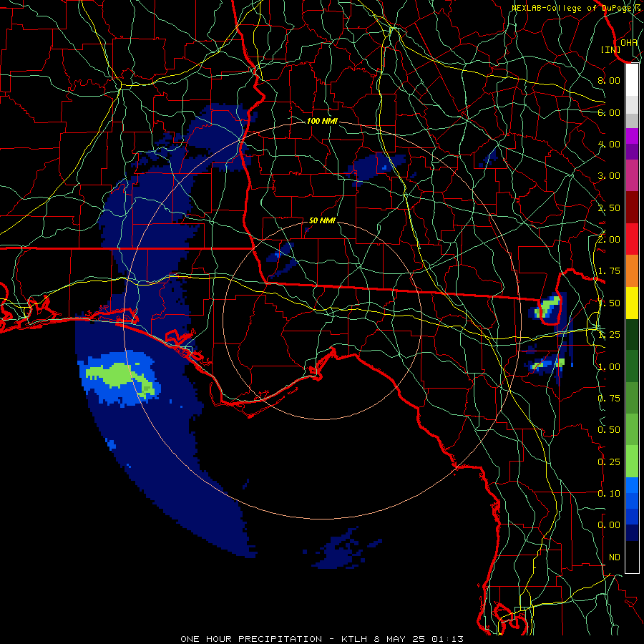Select the 4.00 legend value

click(609, 144)
